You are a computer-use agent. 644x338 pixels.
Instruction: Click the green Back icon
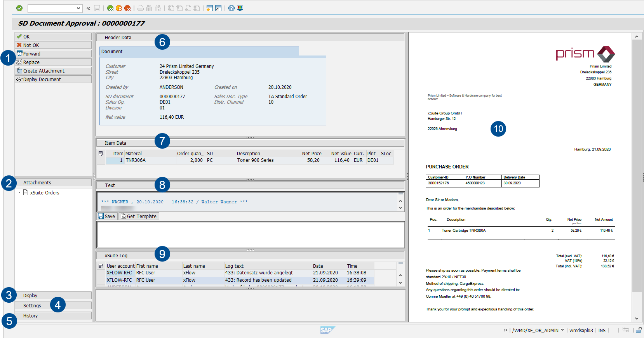pos(110,8)
